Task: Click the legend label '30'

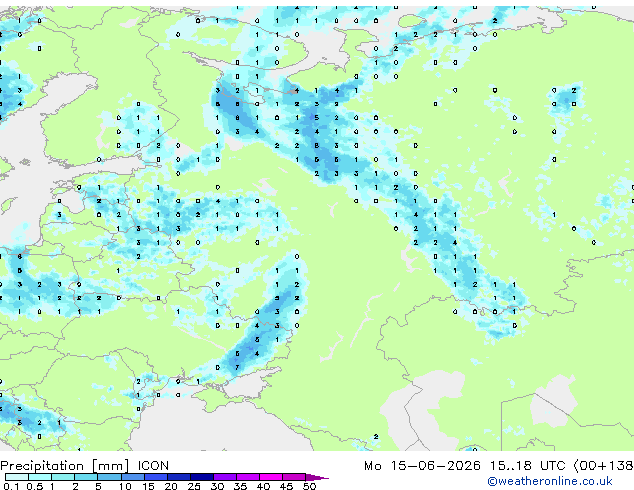Action: pyautogui.click(x=217, y=486)
